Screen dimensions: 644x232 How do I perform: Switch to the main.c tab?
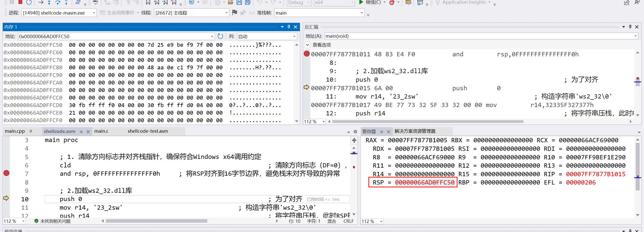[101, 131]
